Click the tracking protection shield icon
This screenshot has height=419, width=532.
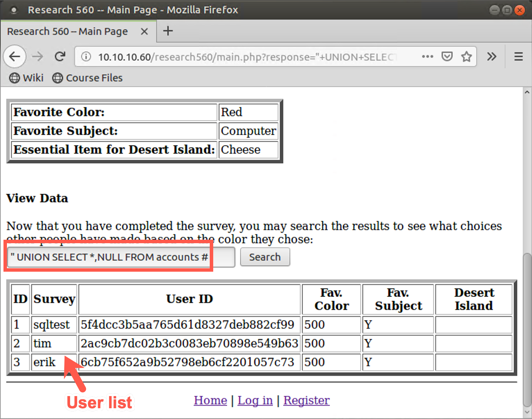447,56
